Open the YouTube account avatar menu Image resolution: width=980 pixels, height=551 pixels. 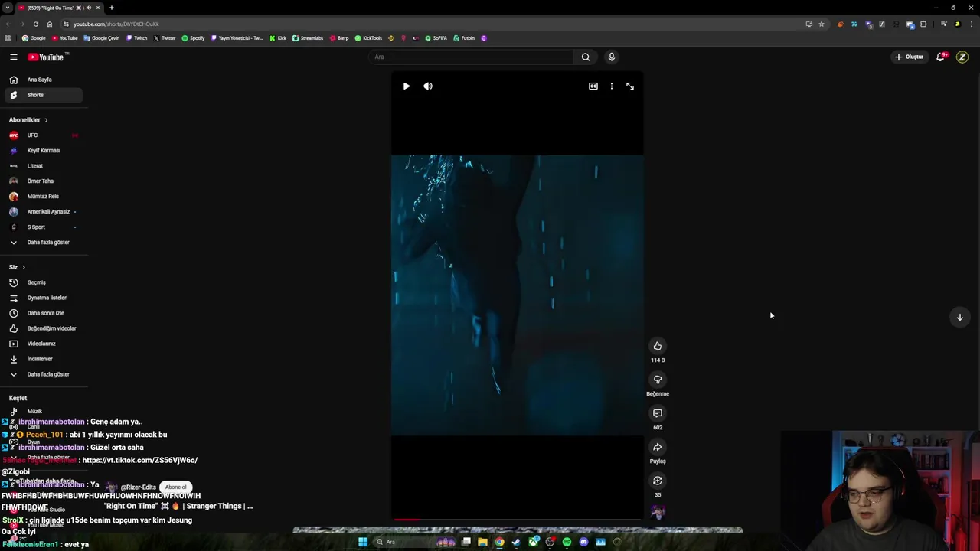point(962,57)
